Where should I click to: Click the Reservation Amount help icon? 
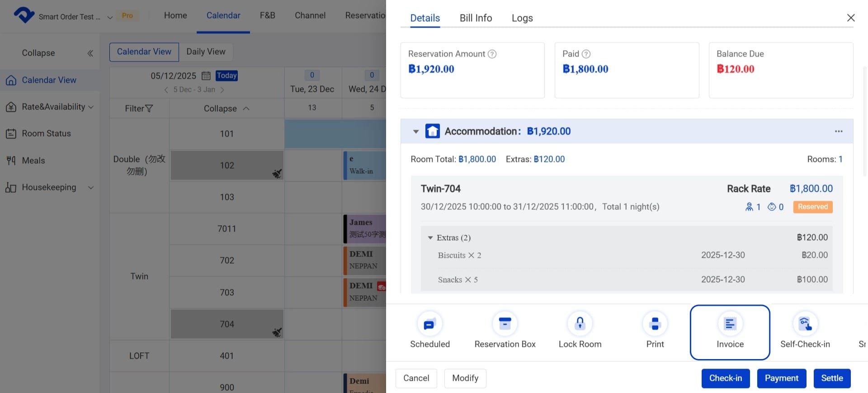point(492,54)
